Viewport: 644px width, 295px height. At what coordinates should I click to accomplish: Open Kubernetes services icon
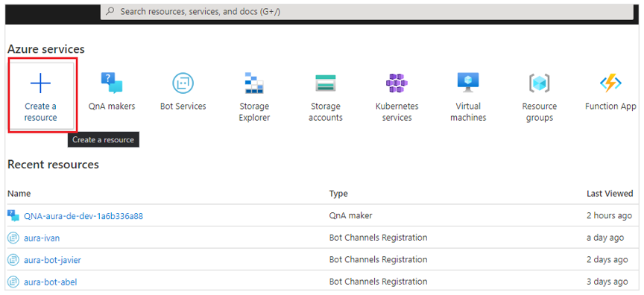397,83
